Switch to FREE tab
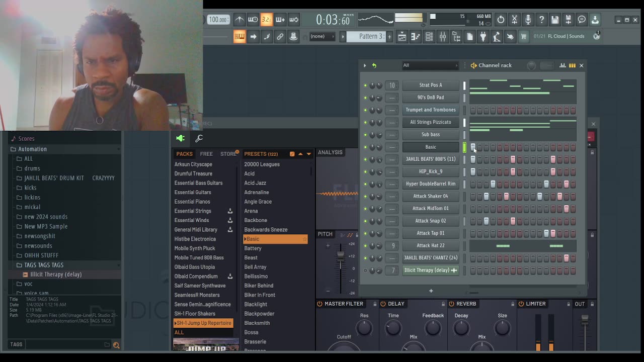The width and height of the screenshot is (644, 362). pyautogui.click(x=206, y=154)
